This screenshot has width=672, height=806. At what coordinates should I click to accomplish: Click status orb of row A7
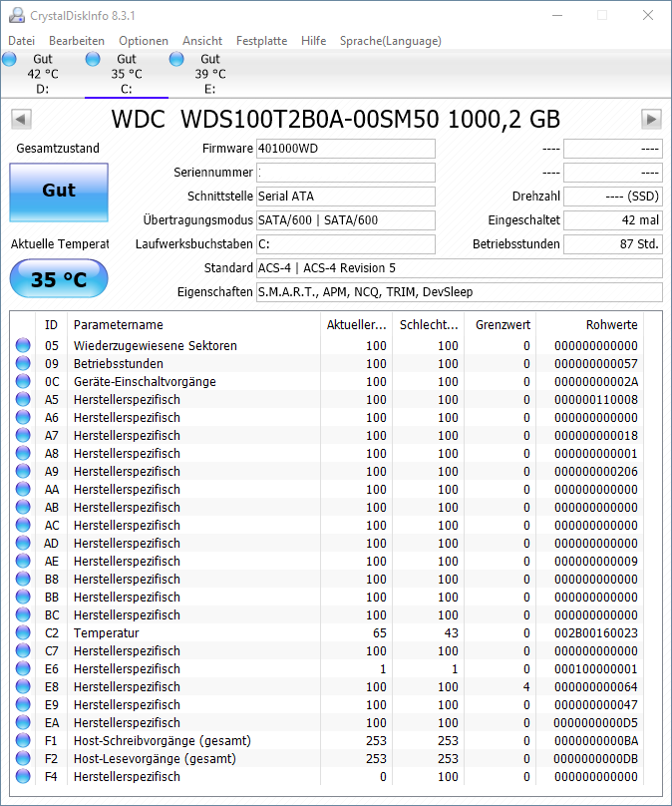[x=23, y=435]
